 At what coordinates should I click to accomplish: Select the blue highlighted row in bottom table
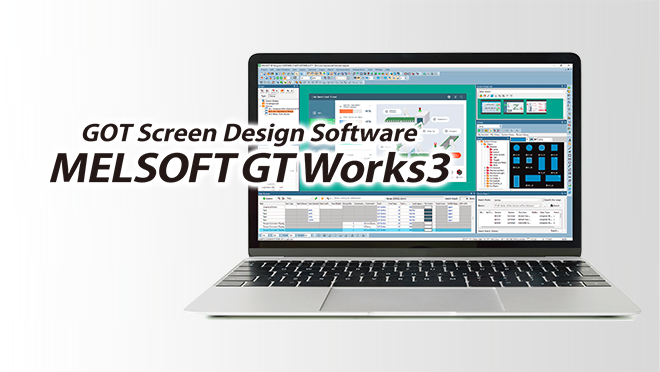(365, 231)
